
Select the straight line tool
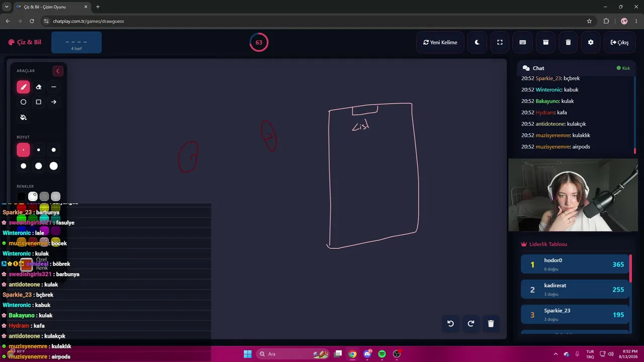click(53, 87)
